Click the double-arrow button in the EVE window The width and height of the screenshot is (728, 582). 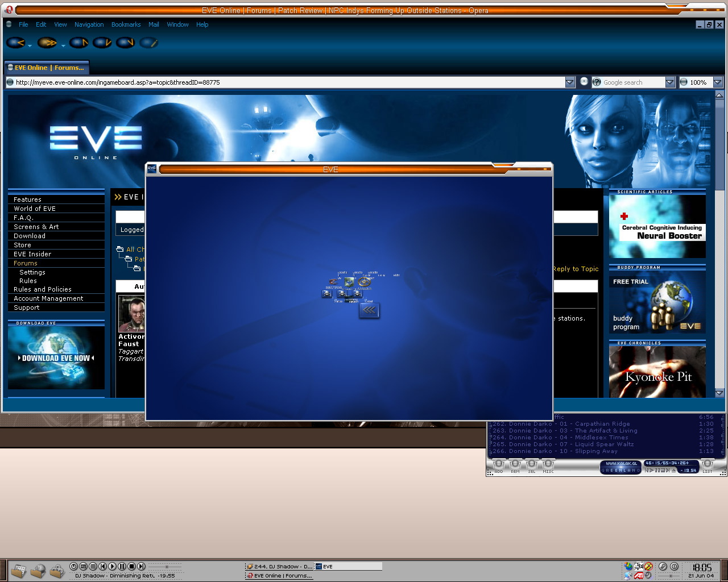coord(369,310)
